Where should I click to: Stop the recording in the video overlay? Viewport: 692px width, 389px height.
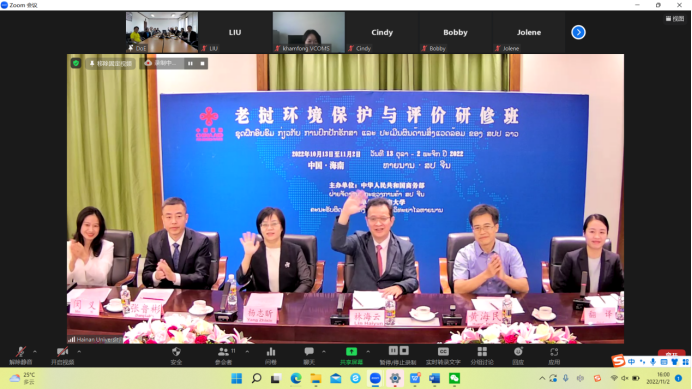click(203, 64)
